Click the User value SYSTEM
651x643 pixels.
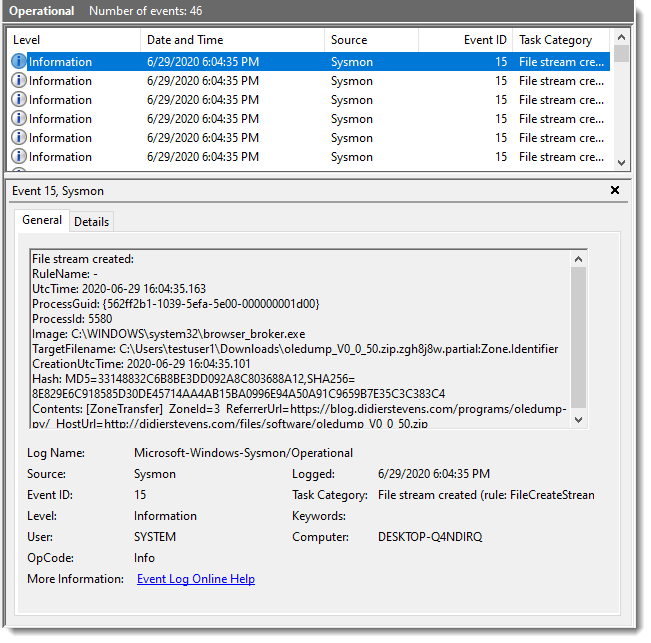coord(155,537)
